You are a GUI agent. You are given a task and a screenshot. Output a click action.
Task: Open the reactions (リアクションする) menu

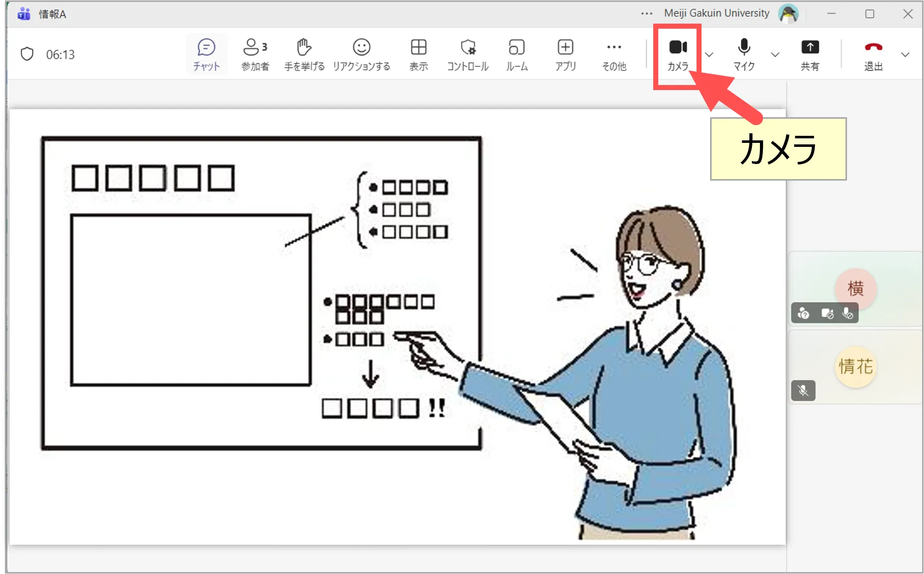click(361, 54)
